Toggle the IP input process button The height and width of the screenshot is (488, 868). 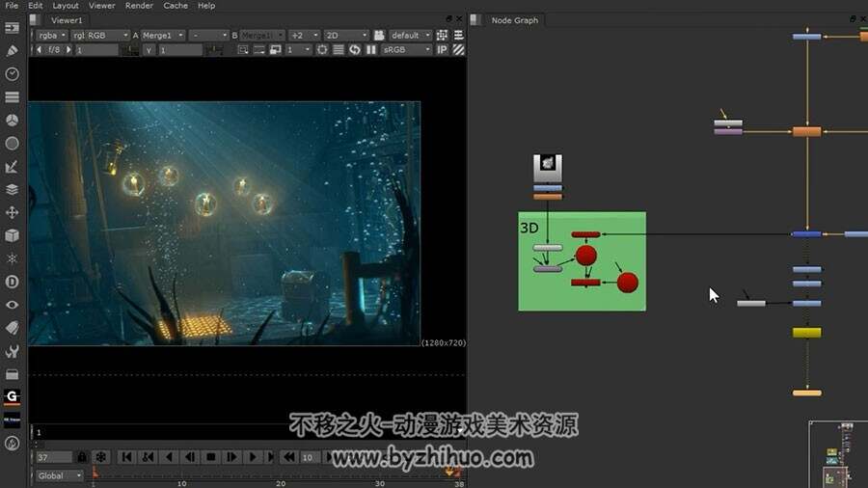point(442,50)
